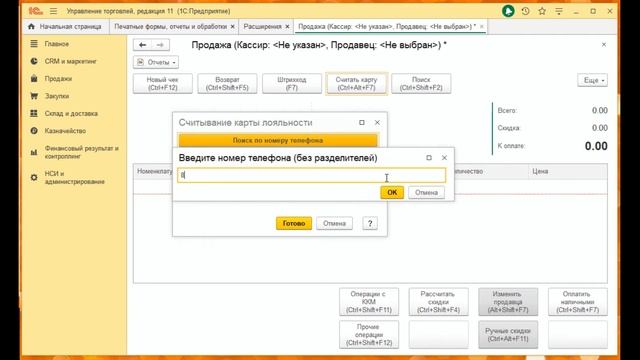Open Продажи section in sidebar
The image size is (640, 360).
[58, 78]
